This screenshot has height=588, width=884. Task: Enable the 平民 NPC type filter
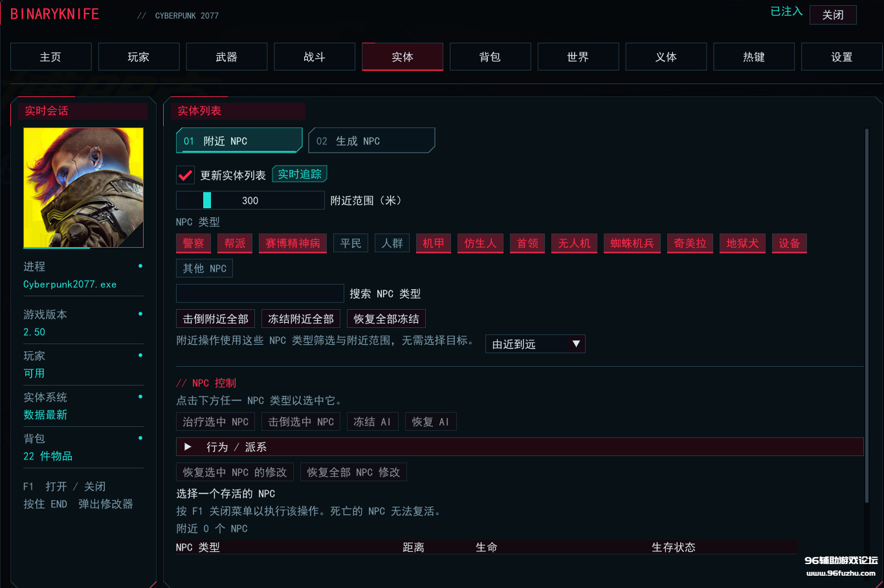point(351,243)
